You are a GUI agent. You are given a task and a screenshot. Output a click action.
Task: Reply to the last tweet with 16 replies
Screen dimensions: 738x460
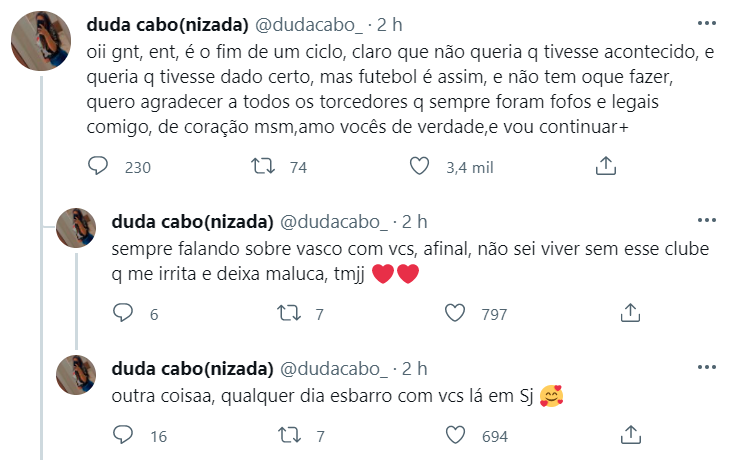122,436
